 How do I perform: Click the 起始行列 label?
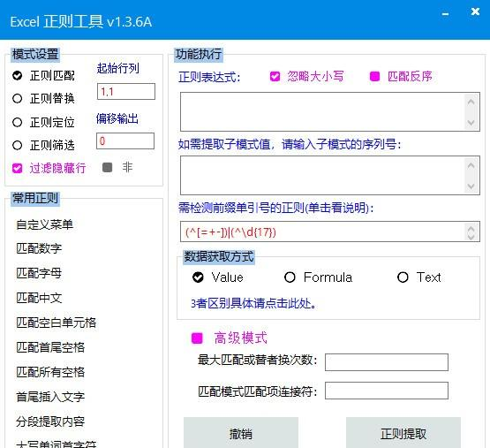[x=117, y=68]
